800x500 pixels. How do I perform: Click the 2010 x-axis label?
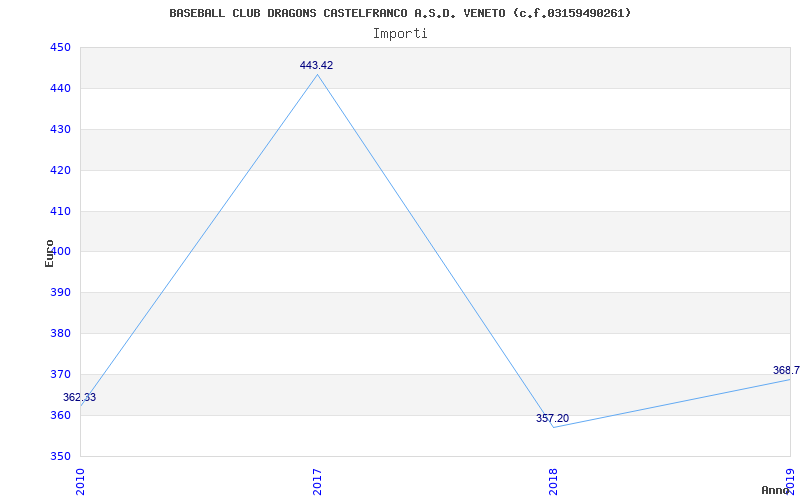(80, 482)
